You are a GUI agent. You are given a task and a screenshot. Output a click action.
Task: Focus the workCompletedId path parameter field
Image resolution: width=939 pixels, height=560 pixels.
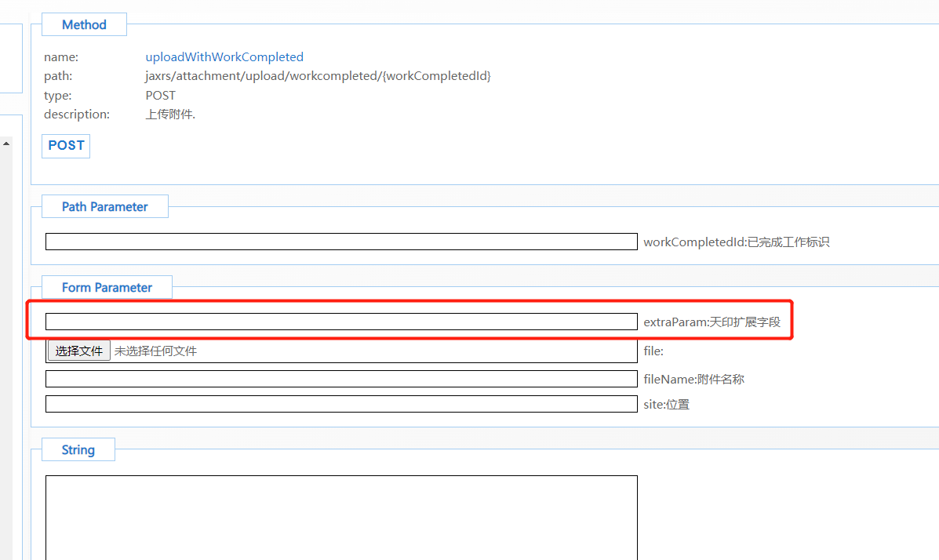pyautogui.click(x=341, y=242)
